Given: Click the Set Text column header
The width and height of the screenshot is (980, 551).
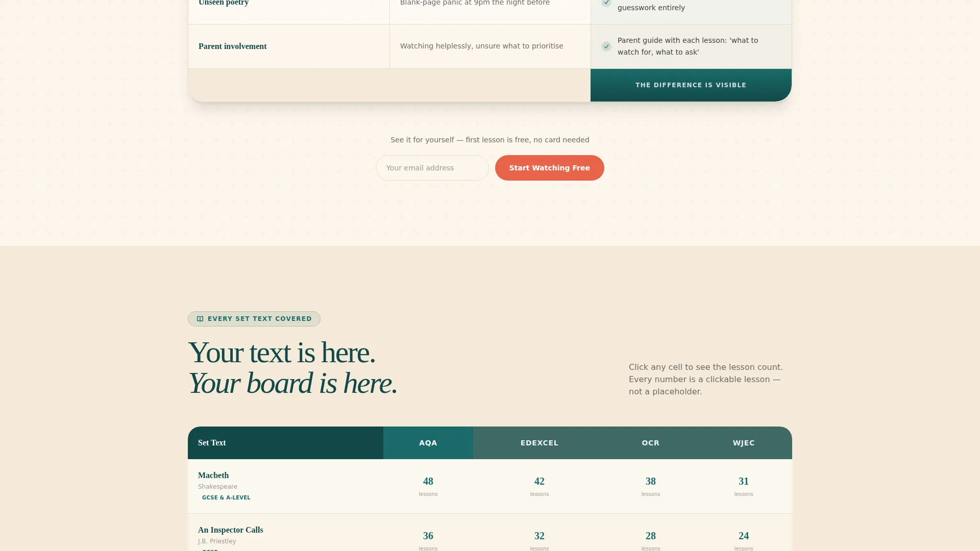Looking at the screenshot, I should click(x=285, y=443).
